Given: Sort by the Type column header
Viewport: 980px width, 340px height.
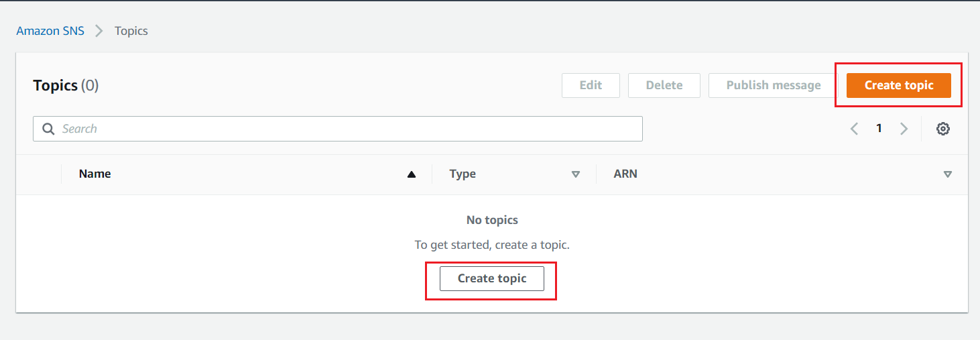Looking at the screenshot, I should pos(463,174).
